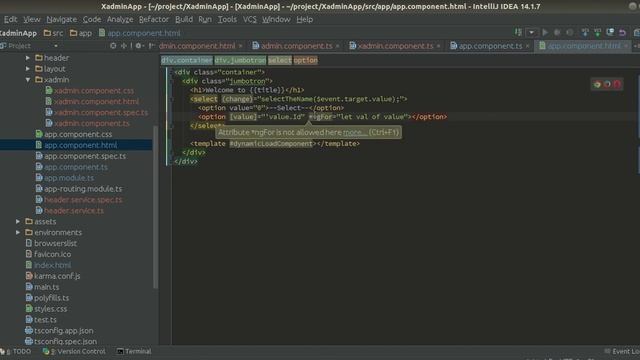The width and height of the screenshot is (640, 360).
Task: Select div.container structure breadcrumb
Action: click(x=187, y=60)
